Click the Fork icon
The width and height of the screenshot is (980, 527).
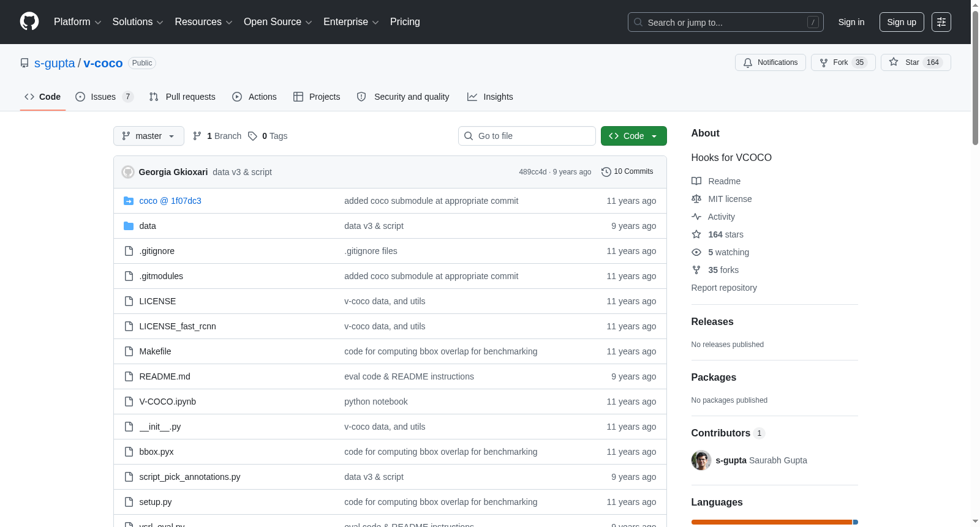click(x=824, y=62)
